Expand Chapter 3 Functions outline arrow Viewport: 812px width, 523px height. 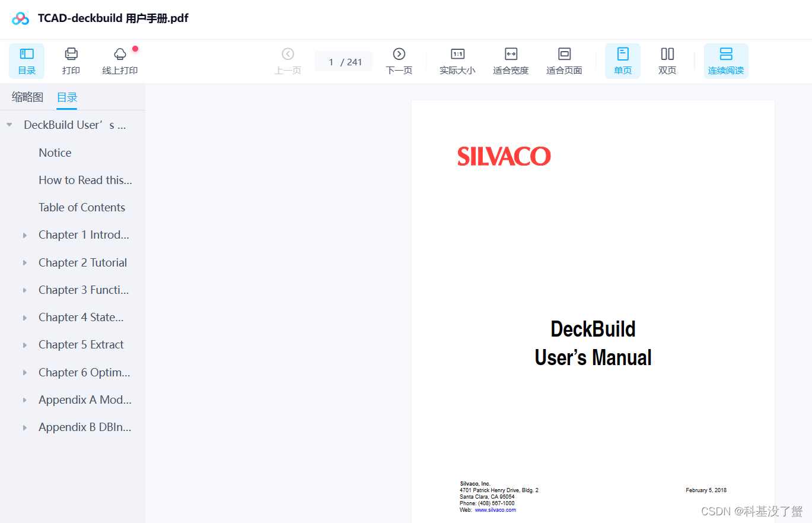click(25, 290)
